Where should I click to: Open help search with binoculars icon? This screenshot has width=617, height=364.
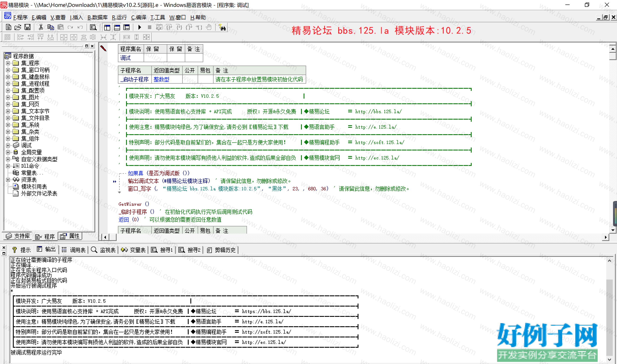coord(222,27)
